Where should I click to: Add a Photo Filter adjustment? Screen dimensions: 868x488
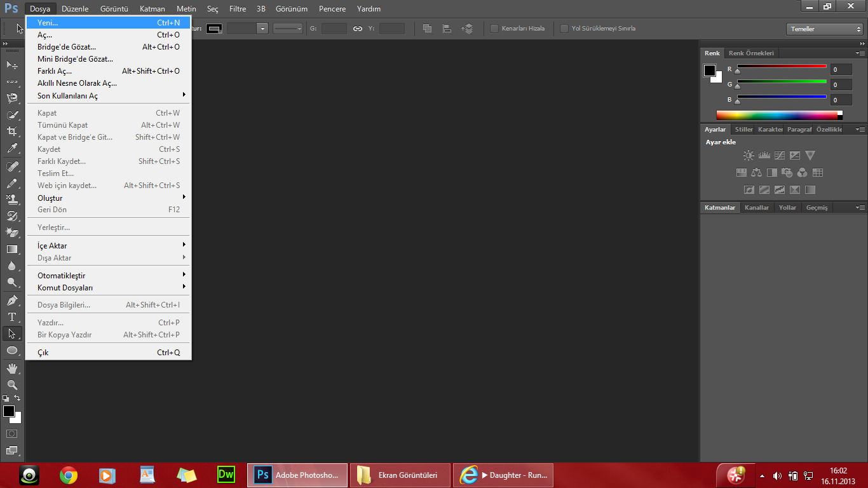click(787, 172)
